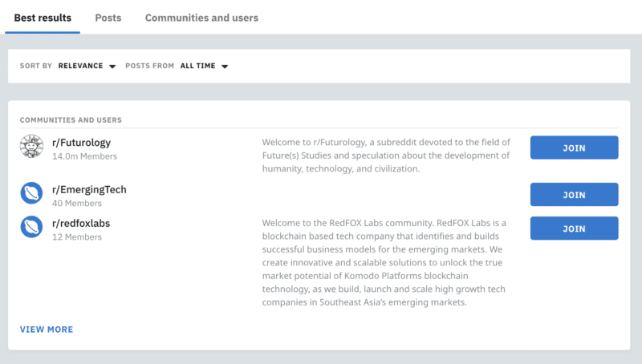Image resolution: width=642 pixels, height=364 pixels.
Task: Select the RELEVANCE sort option label
Action: [81, 66]
